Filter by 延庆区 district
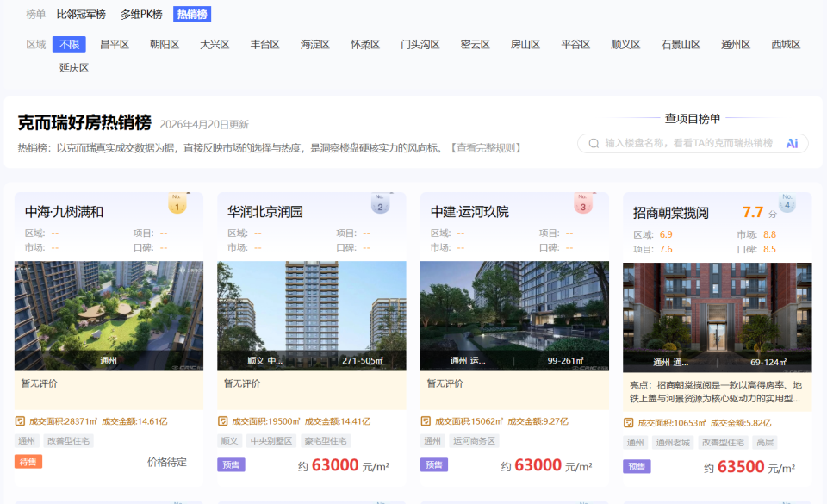The height and width of the screenshot is (504, 827). click(74, 68)
